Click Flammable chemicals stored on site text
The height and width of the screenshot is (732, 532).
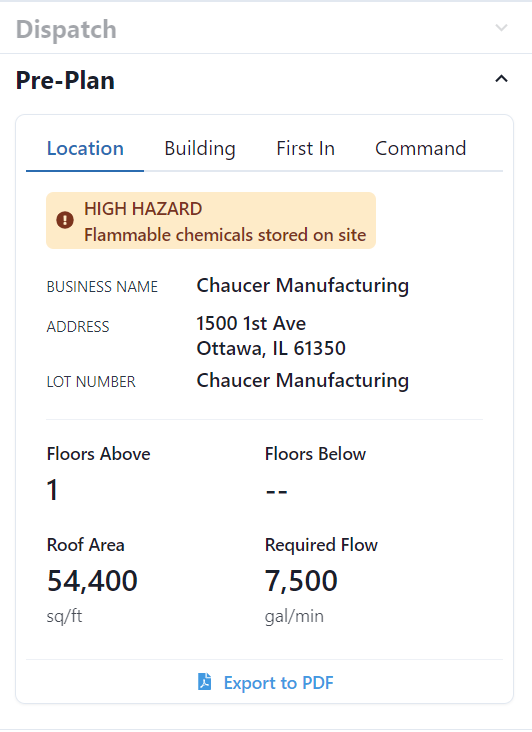pyautogui.click(x=225, y=235)
